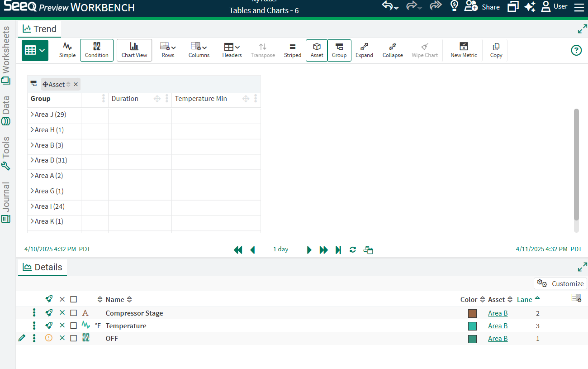This screenshot has width=588, height=369.
Task: Click the Customize button
Action: tap(561, 283)
